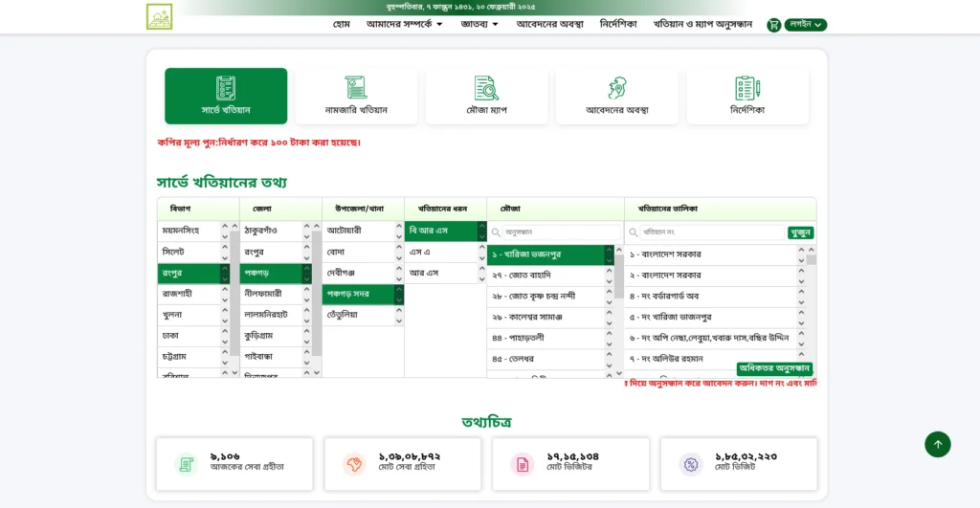Select গাইবান্ধা district
980x508 pixels.
(276, 357)
